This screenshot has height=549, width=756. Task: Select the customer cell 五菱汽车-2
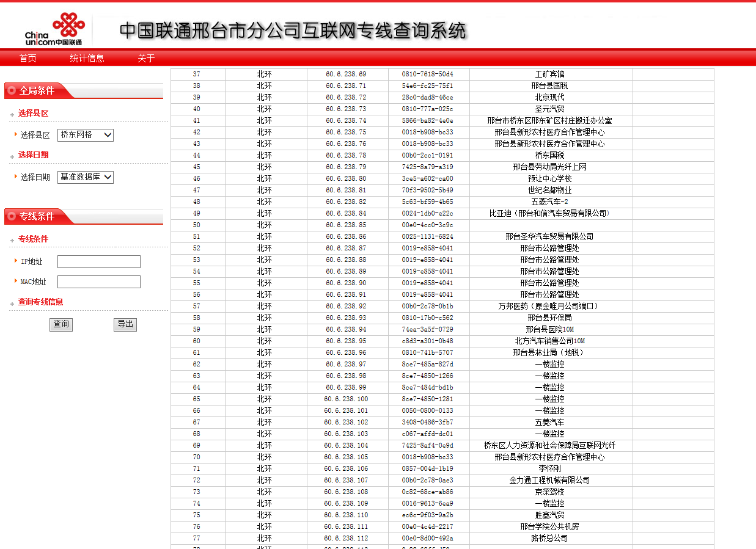551,202
